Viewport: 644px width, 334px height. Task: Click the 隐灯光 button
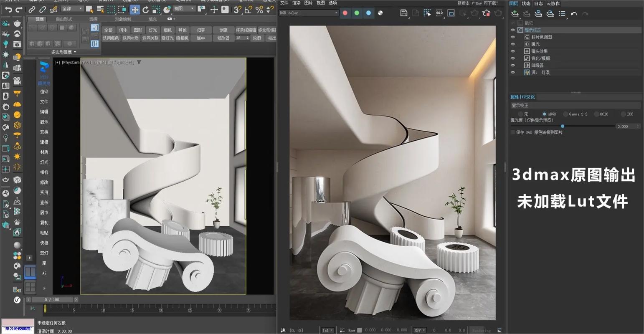point(167,38)
